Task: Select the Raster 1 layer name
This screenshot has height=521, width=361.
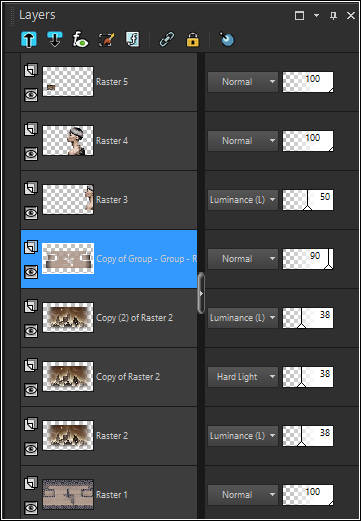Action: pos(112,495)
